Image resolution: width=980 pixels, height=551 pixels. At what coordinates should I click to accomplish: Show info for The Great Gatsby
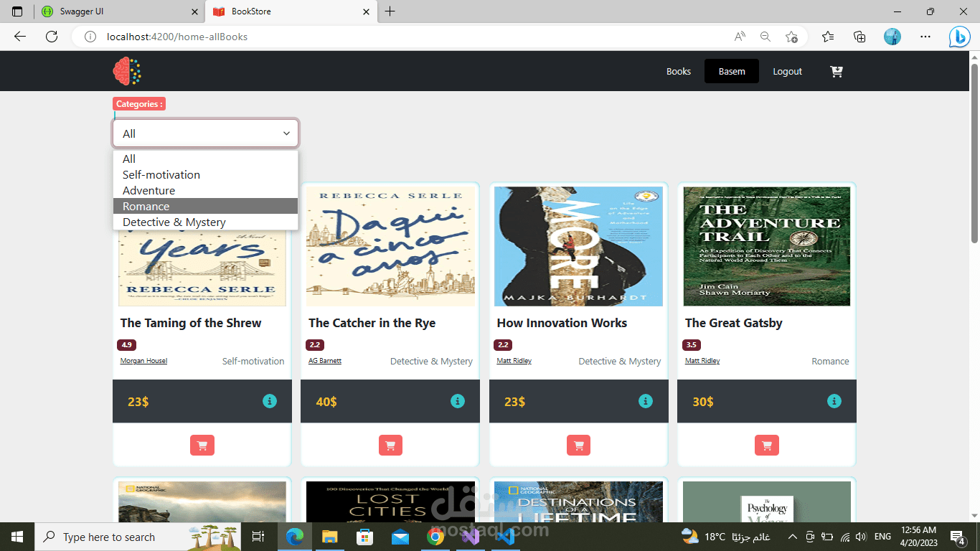(834, 401)
